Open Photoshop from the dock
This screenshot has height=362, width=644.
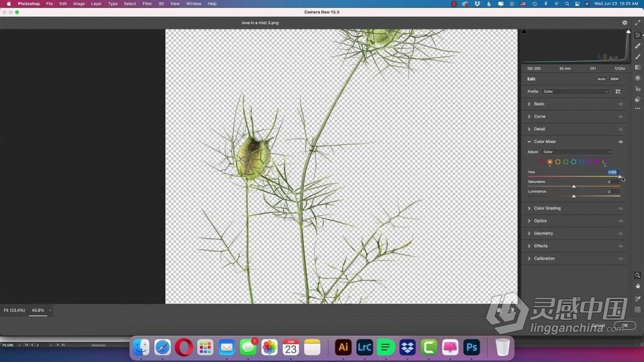472,347
